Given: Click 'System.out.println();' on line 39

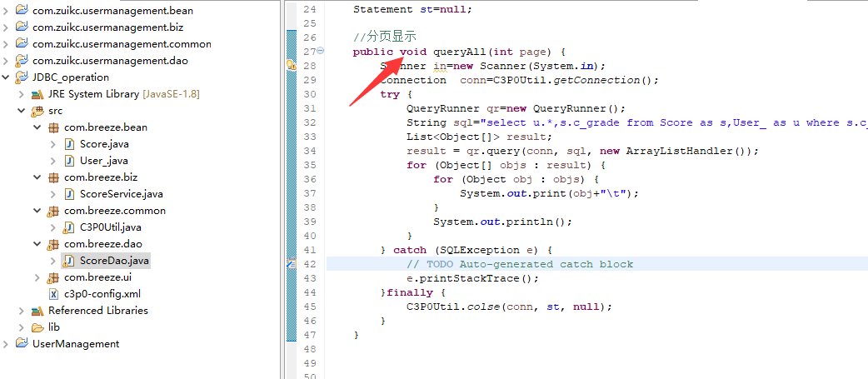Looking at the screenshot, I should tap(502, 222).
